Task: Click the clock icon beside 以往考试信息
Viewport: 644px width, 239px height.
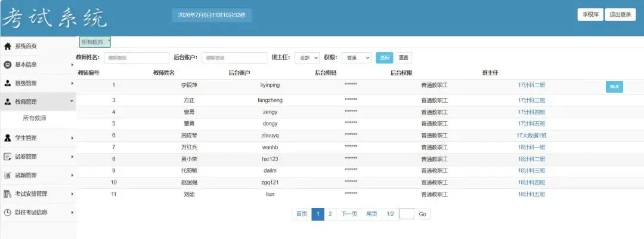Action: [7, 212]
